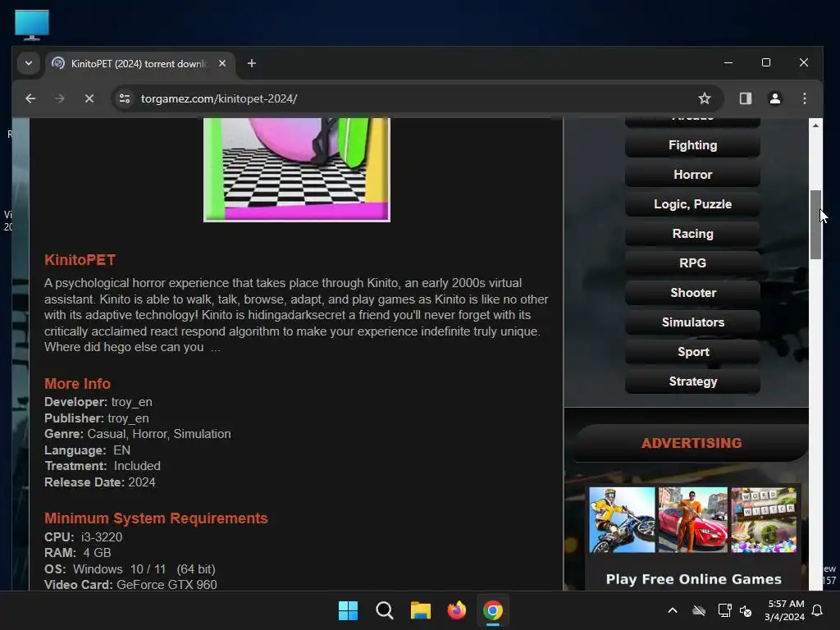
Task: Open the clock and calendar flyout
Action: point(785,610)
